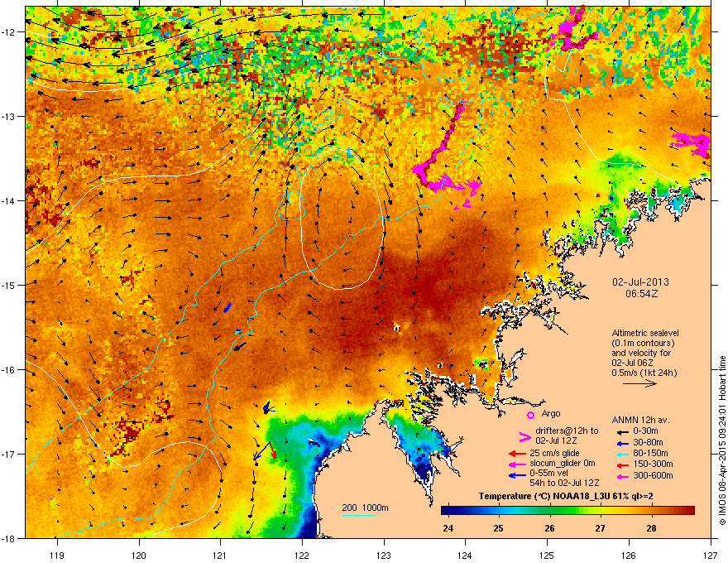The height and width of the screenshot is (563, 728).
Task: Click the magenta drifters chevron legend symbol
Action: pyautogui.click(x=524, y=436)
